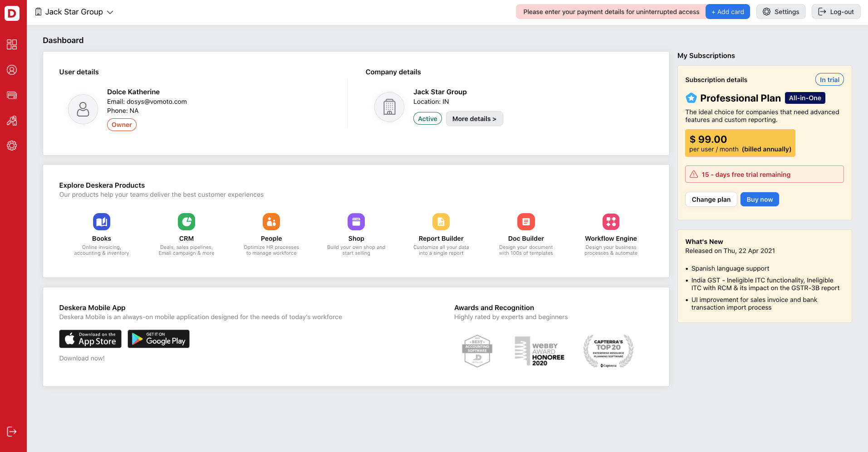The image size is (868, 452).
Task: Open the Doc Builder product icon
Action: click(526, 222)
